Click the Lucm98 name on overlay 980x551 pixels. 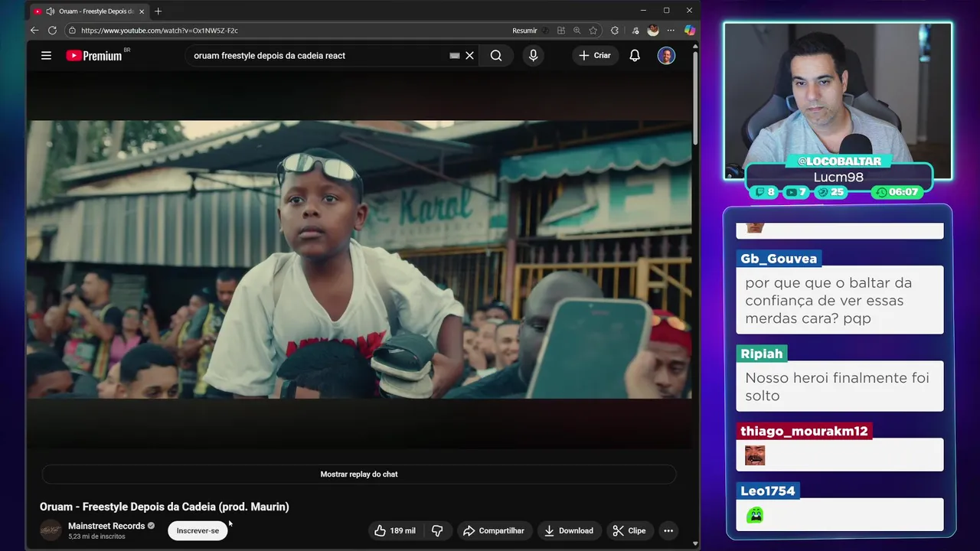pyautogui.click(x=838, y=177)
